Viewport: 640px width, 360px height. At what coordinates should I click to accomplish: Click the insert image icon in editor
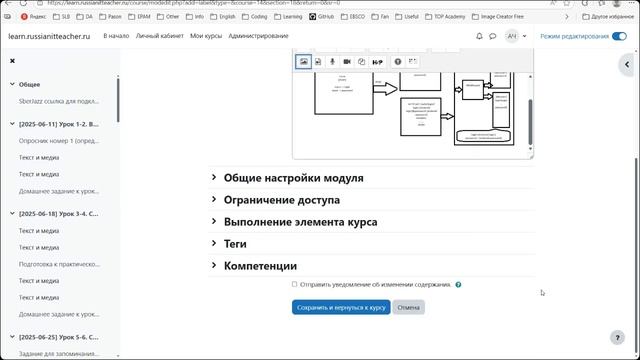pos(303,62)
